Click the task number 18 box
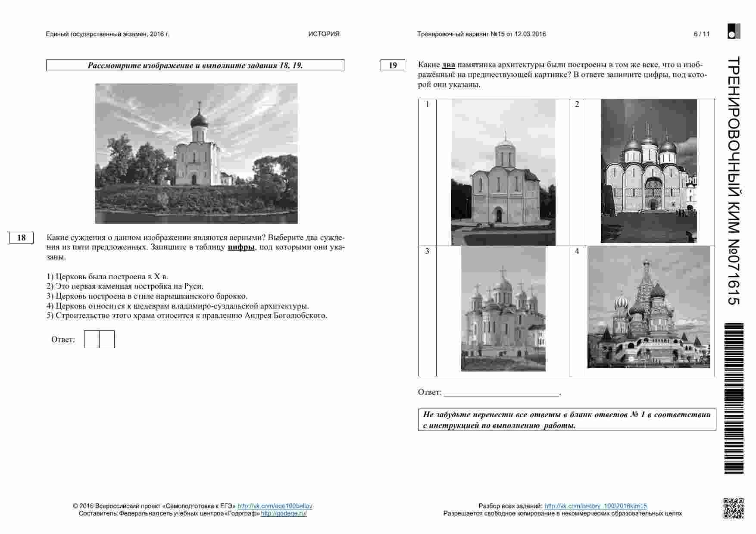756x534 pixels. point(21,238)
